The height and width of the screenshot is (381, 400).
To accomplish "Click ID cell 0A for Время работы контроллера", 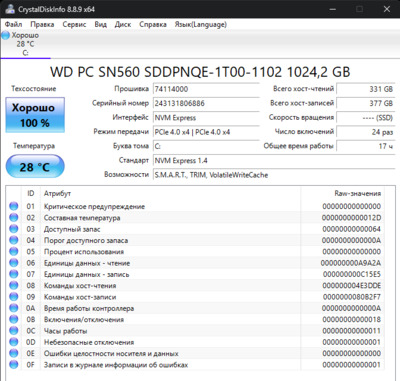I will pos(31,308).
